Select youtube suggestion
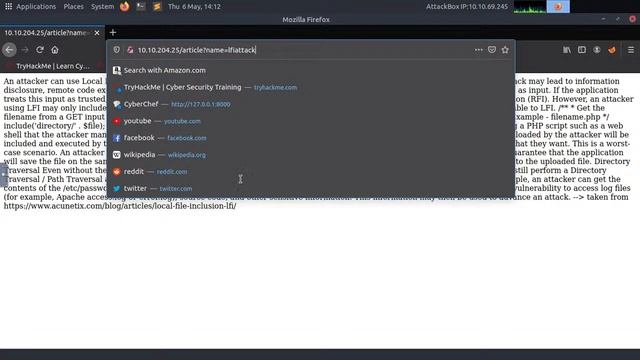Viewport: 640px width, 360px height. (x=311, y=121)
